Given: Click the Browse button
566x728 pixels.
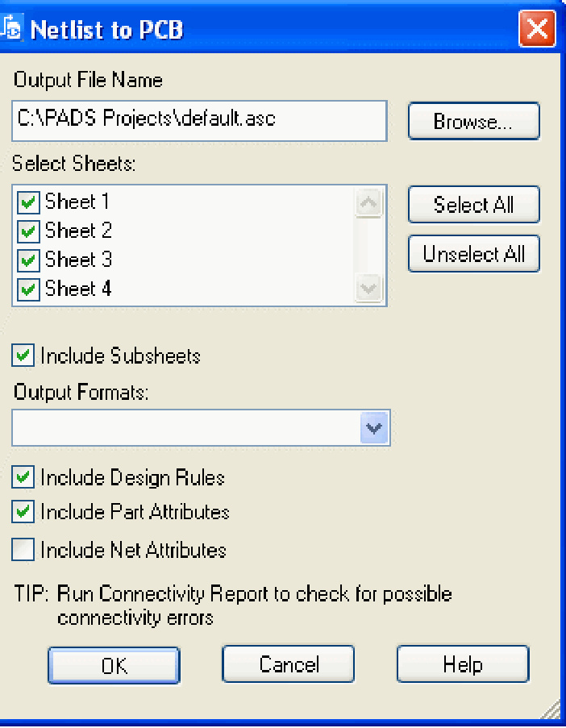Looking at the screenshot, I should [473, 121].
